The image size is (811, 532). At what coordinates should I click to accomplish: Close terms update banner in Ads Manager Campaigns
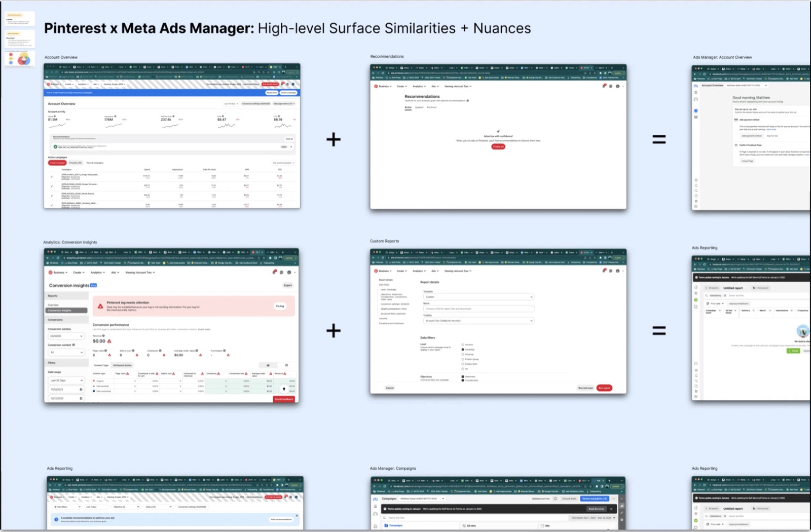611,509
